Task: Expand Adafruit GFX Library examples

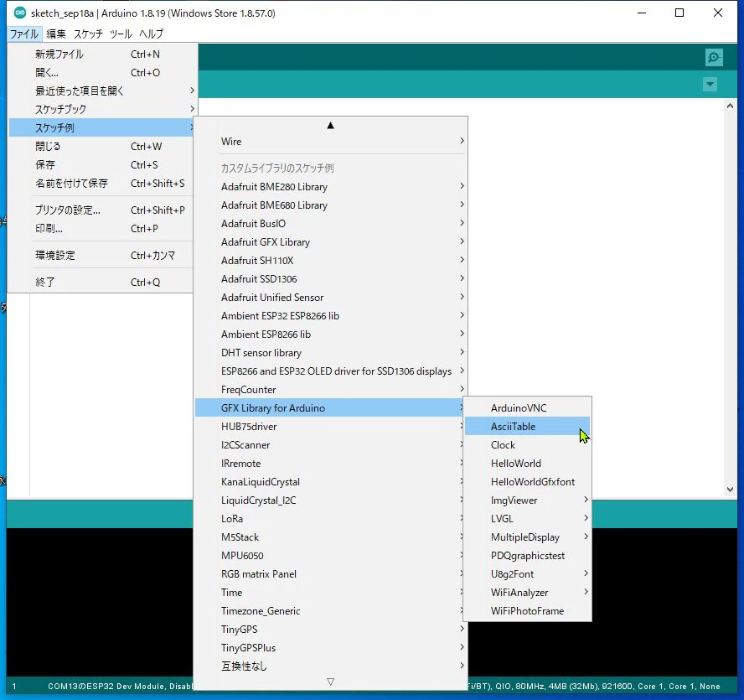Action: point(331,242)
